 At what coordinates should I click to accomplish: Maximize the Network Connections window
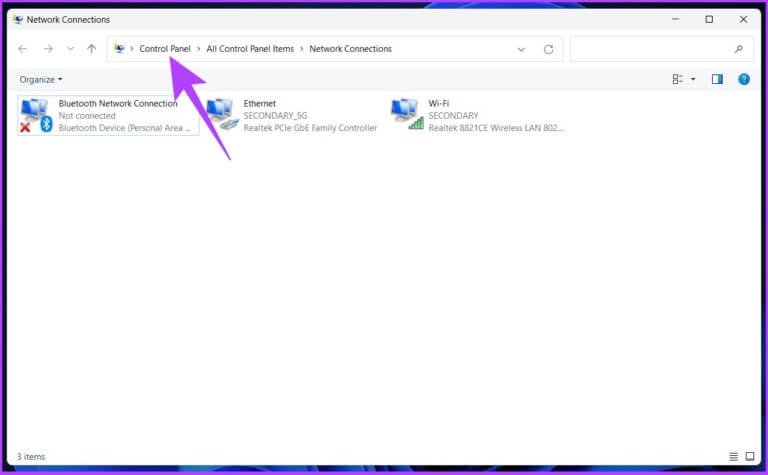[x=709, y=19]
